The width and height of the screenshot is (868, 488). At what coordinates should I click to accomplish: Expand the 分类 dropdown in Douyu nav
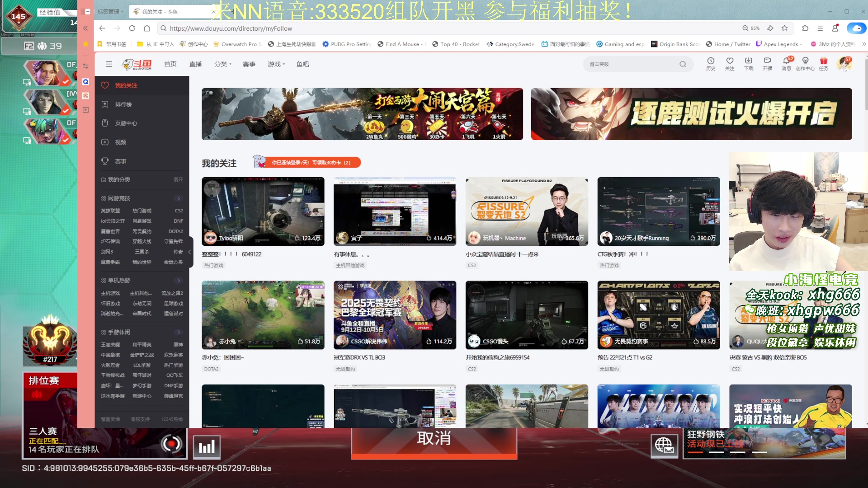pyautogui.click(x=222, y=64)
